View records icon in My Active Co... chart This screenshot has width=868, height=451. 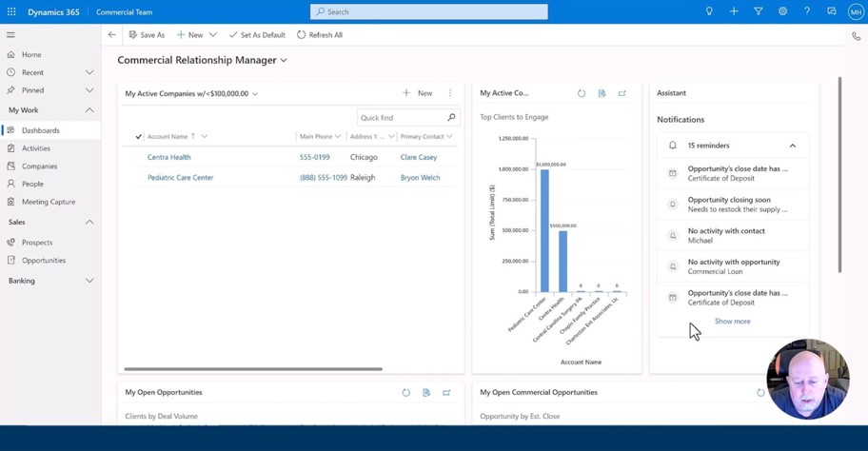point(602,93)
